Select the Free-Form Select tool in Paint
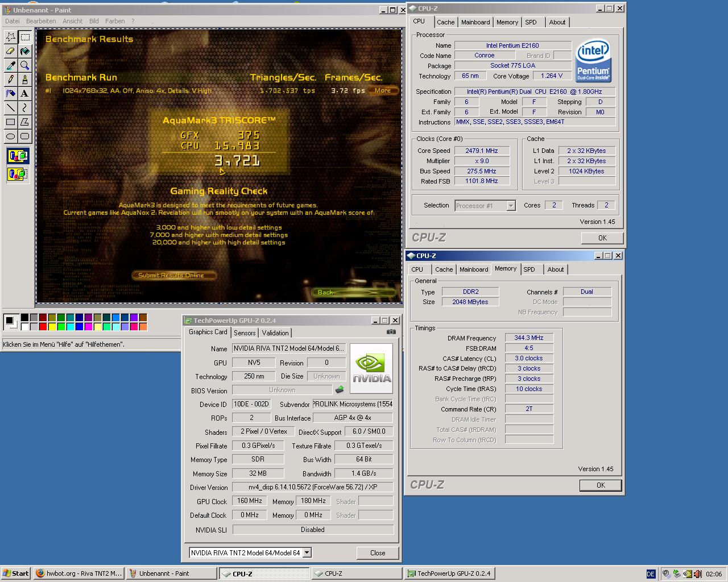Image resolution: width=728 pixels, height=582 pixels. point(11,37)
